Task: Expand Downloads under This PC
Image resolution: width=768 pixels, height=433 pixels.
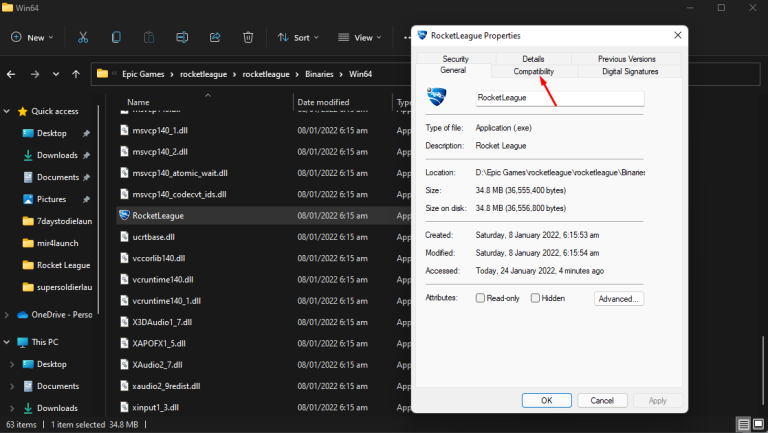Action: tap(12, 408)
